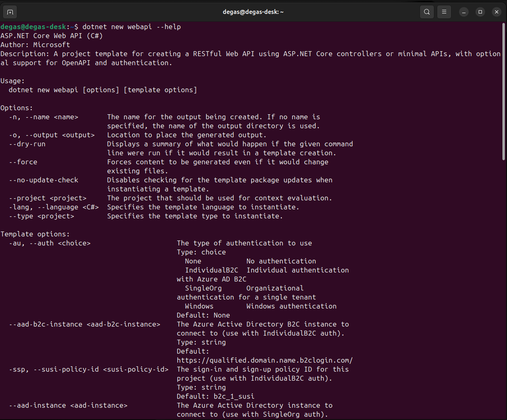
Task: Click the command 'dotnet new webapi --help'
Action: 131,27
